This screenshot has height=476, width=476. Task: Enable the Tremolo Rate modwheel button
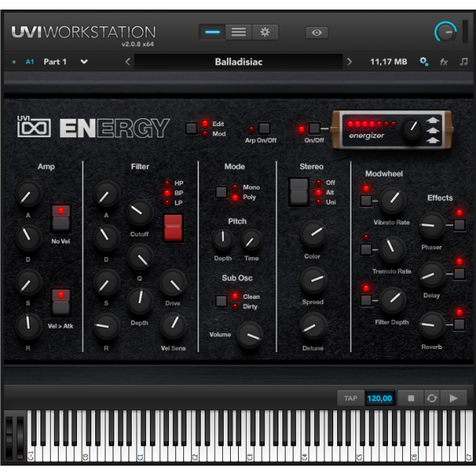[366, 250]
